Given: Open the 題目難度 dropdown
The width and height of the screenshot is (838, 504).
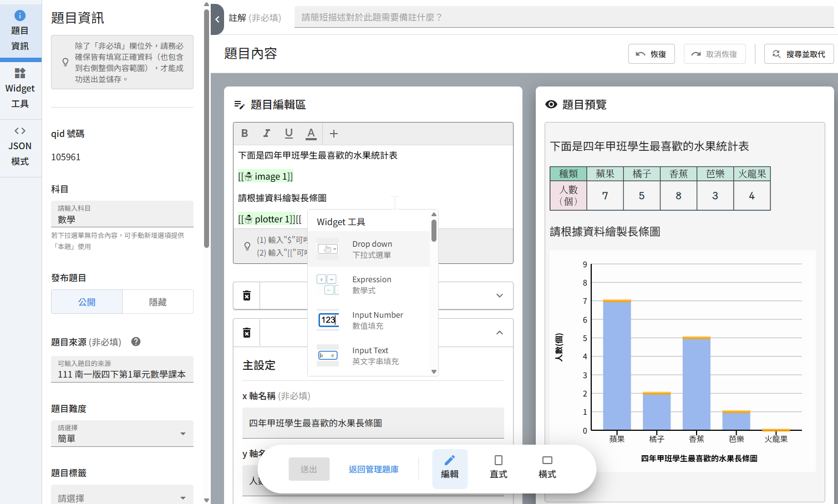Looking at the screenshot, I should click(x=122, y=434).
